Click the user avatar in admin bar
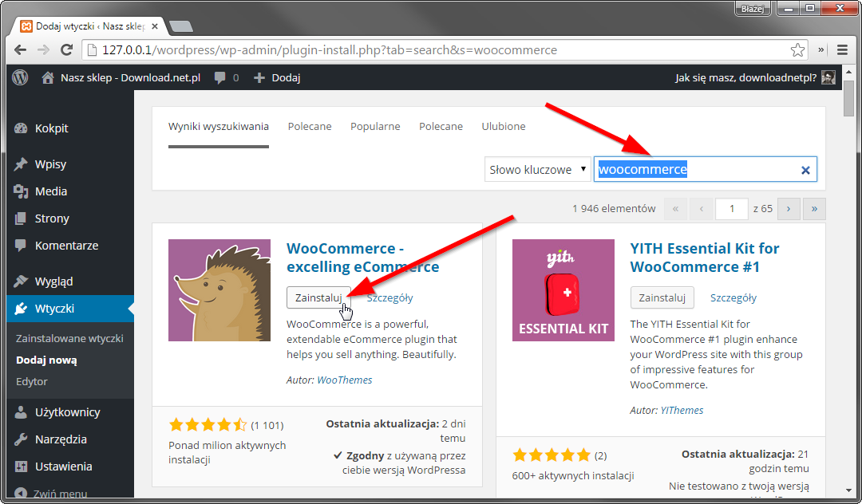 pos(828,77)
